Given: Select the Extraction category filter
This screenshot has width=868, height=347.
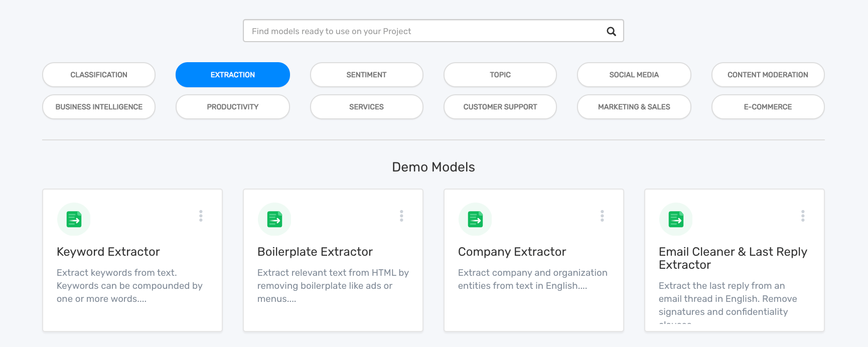Looking at the screenshot, I should [x=233, y=75].
